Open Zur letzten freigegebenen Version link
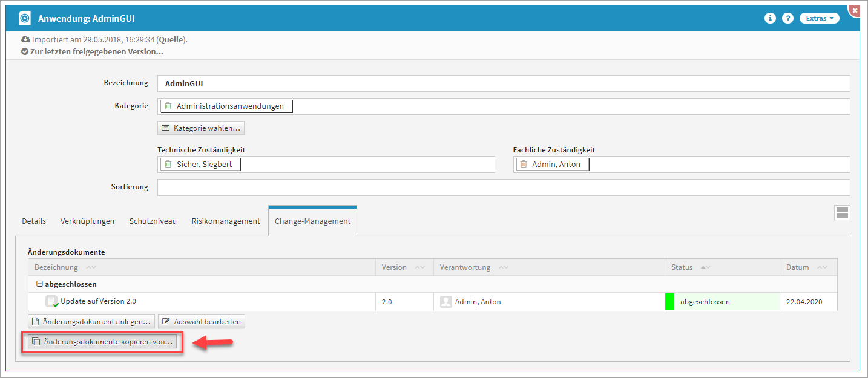 pyautogui.click(x=96, y=51)
